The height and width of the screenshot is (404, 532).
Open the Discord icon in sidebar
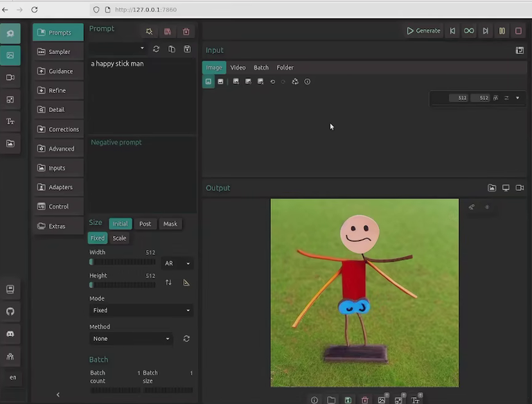(10, 334)
